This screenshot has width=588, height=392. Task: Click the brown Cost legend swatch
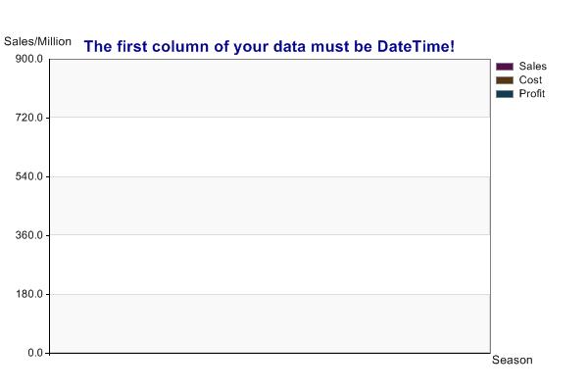pyautogui.click(x=505, y=80)
